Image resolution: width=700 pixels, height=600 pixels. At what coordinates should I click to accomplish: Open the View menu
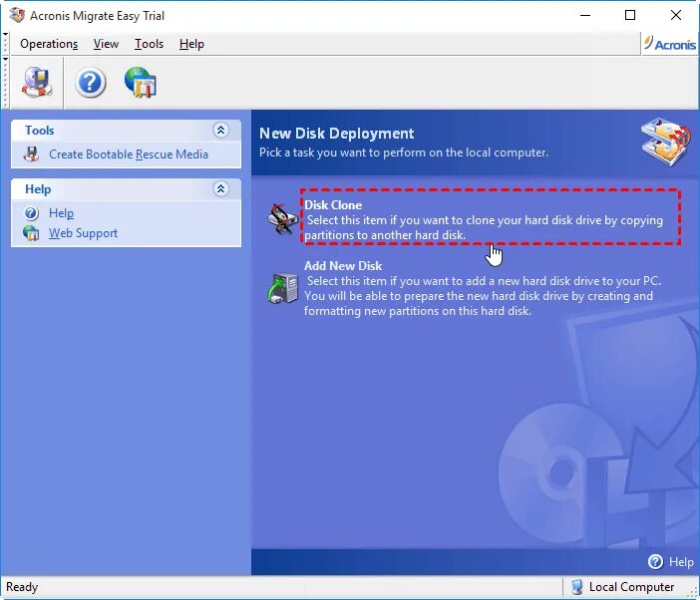106,44
